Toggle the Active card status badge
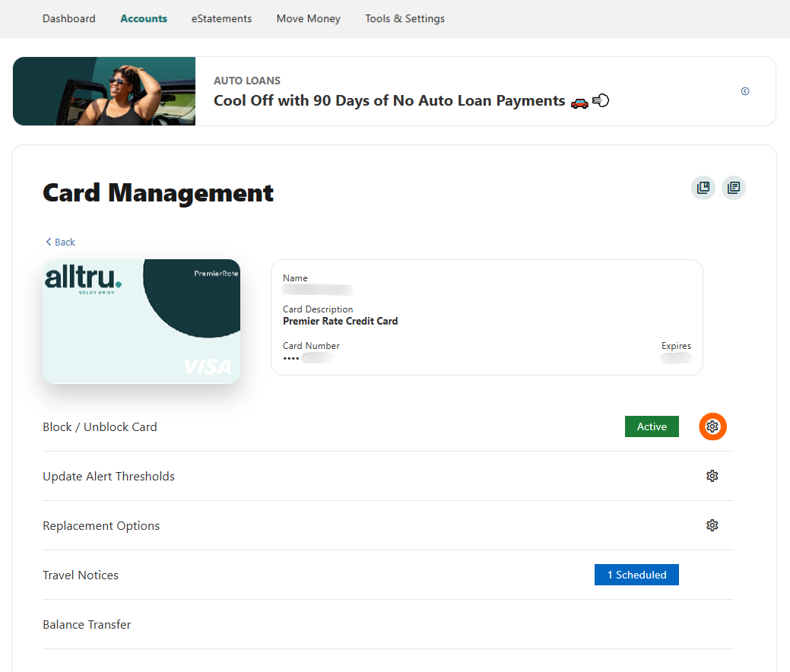790x672 pixels. click(652, 426)
